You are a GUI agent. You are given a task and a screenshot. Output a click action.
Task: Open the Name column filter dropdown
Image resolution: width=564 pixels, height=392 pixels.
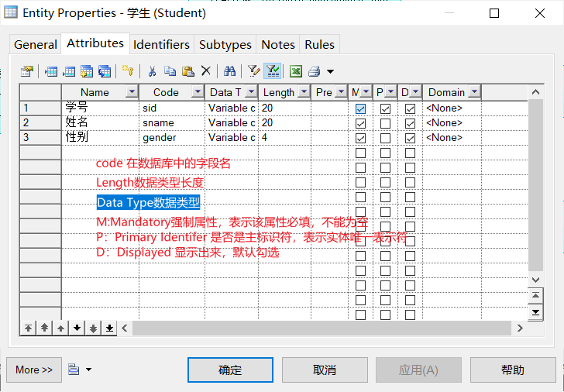coord(131,92)
